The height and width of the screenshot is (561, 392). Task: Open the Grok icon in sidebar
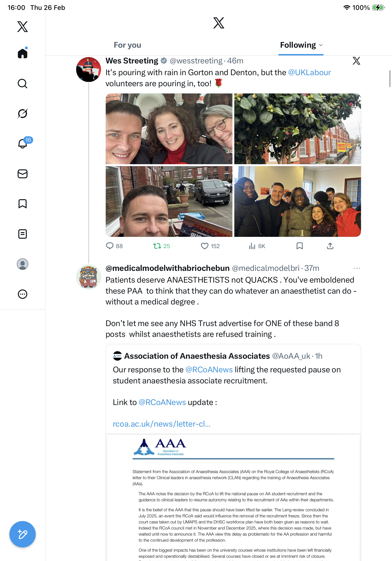coord(23,113)
